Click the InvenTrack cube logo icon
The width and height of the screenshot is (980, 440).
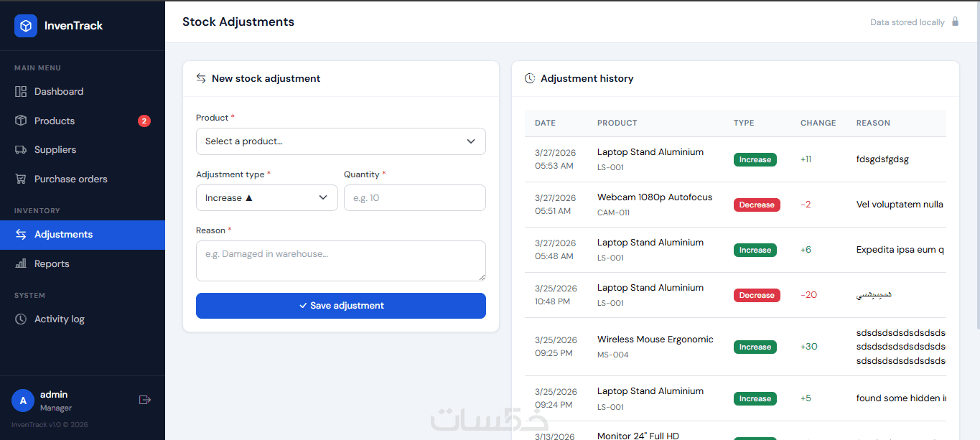(26, 26)
